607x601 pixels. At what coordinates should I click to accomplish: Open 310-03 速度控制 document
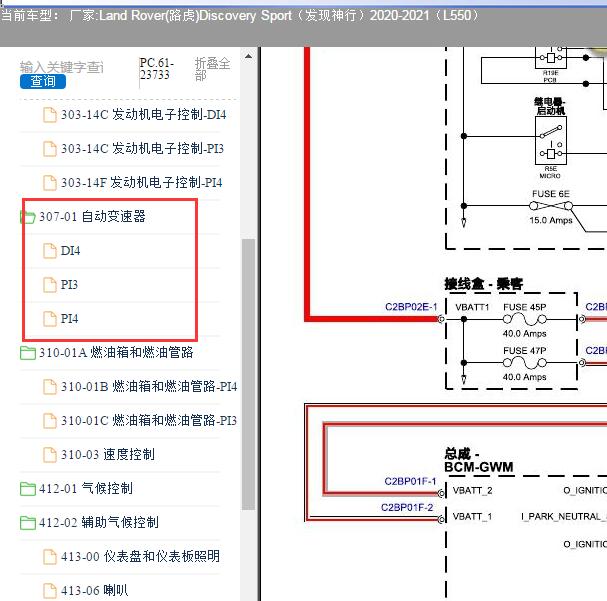coord(108,455)
